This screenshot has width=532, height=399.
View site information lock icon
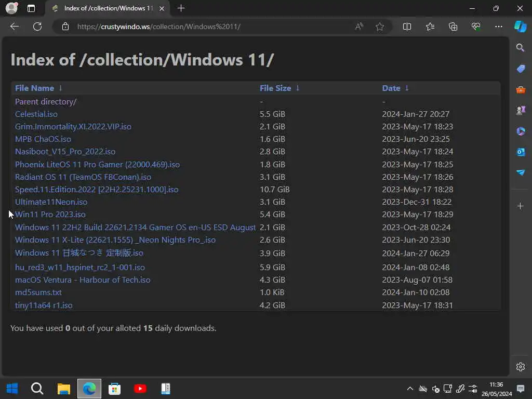point(65,26)
